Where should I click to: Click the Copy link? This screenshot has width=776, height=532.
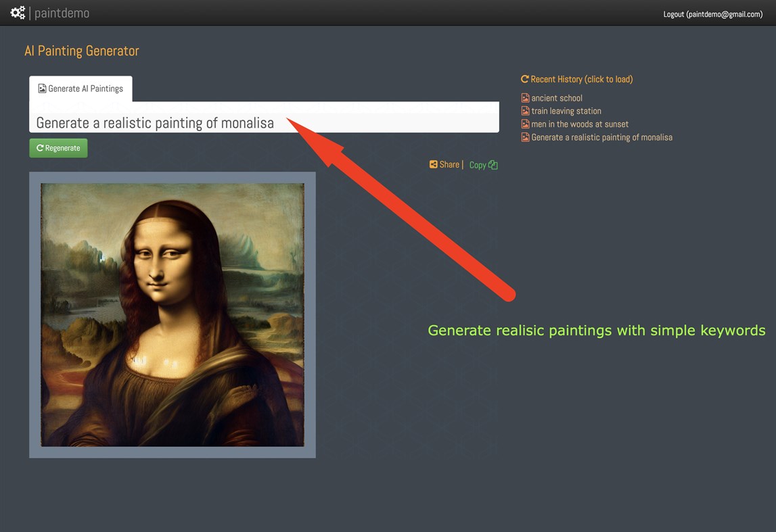479,164
